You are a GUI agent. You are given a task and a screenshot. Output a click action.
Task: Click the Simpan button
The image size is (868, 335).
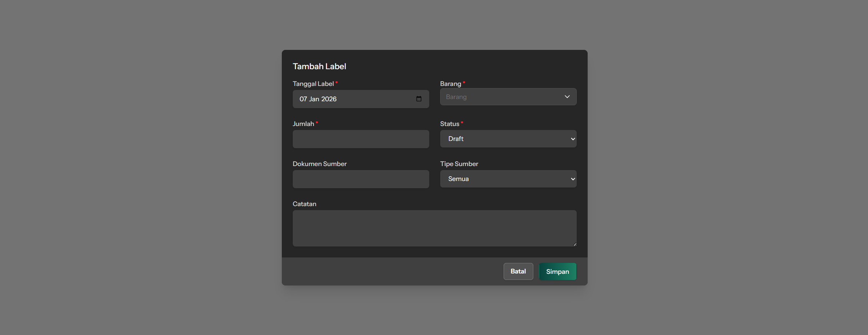coord(557,271)
